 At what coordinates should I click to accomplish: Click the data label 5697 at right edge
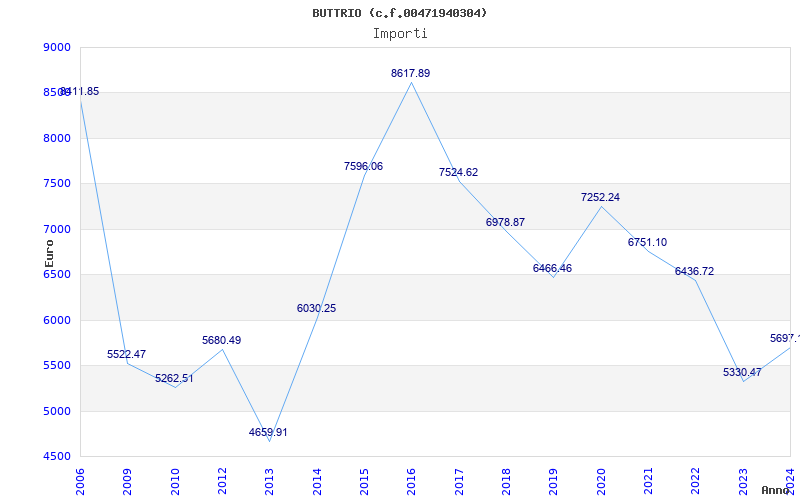click(785, 339)
